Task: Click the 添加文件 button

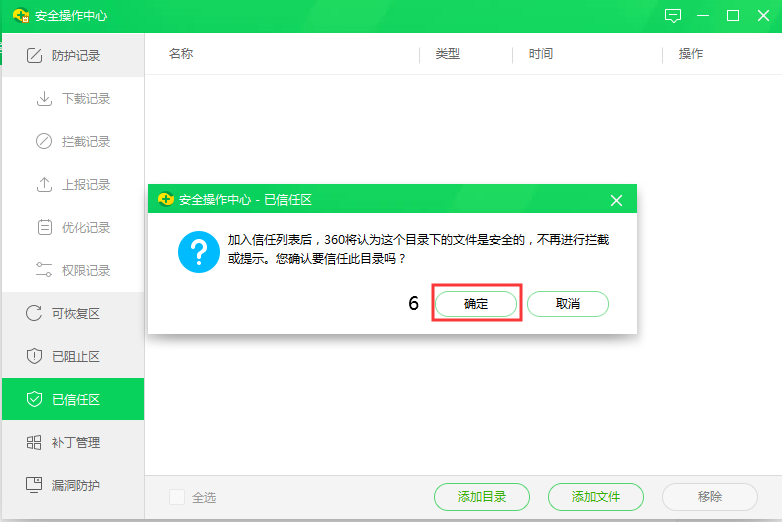Action: (595, 497)
